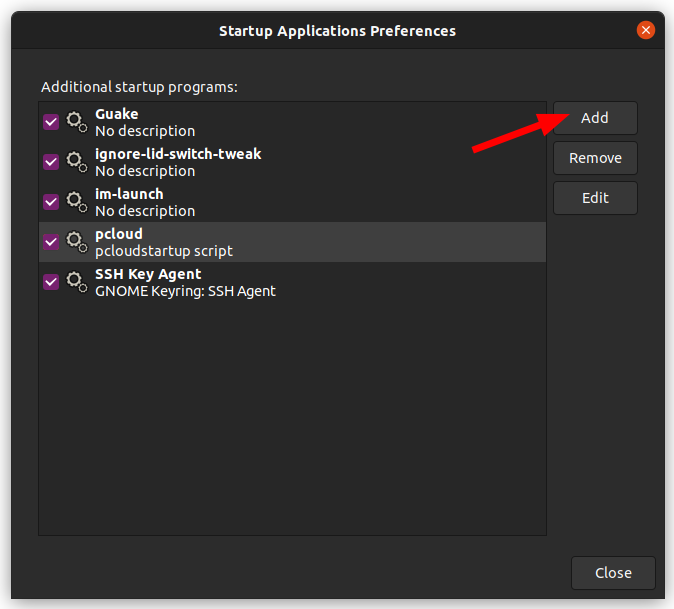Remove the selected startup program
This screenshot has width=674, height=609.
tap(595, 158)
